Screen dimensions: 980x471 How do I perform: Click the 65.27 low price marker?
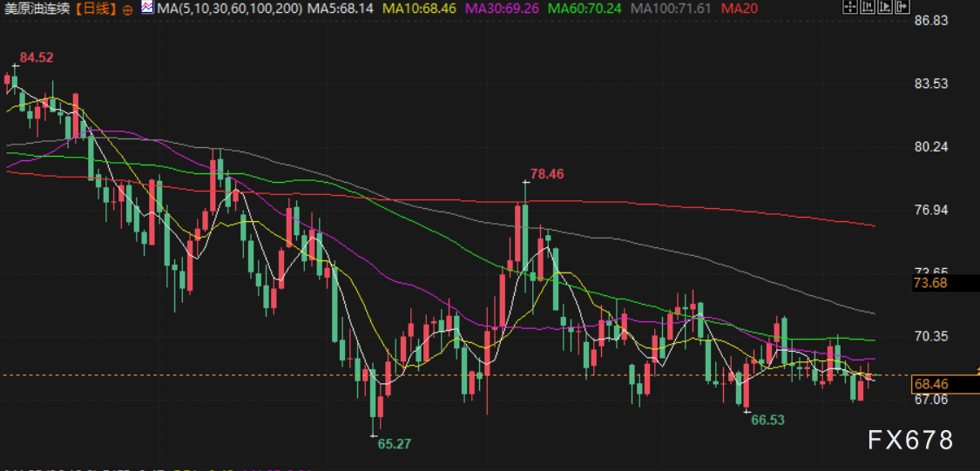395,444
